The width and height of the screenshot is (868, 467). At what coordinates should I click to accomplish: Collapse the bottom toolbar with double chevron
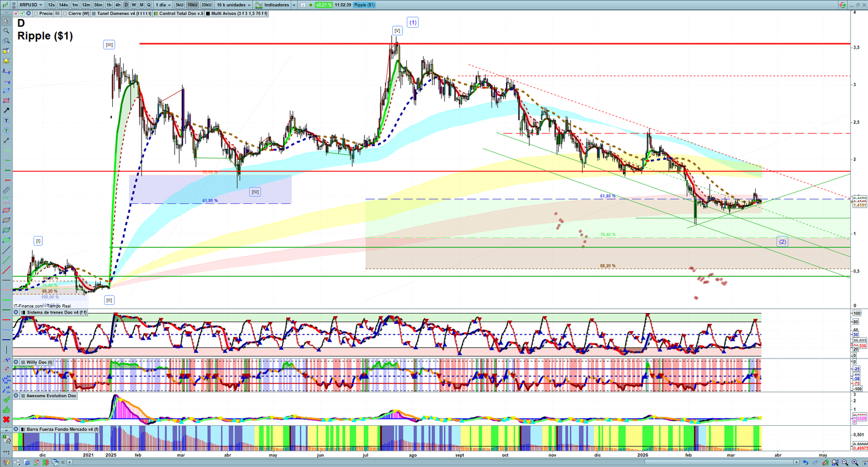(63, 463)
